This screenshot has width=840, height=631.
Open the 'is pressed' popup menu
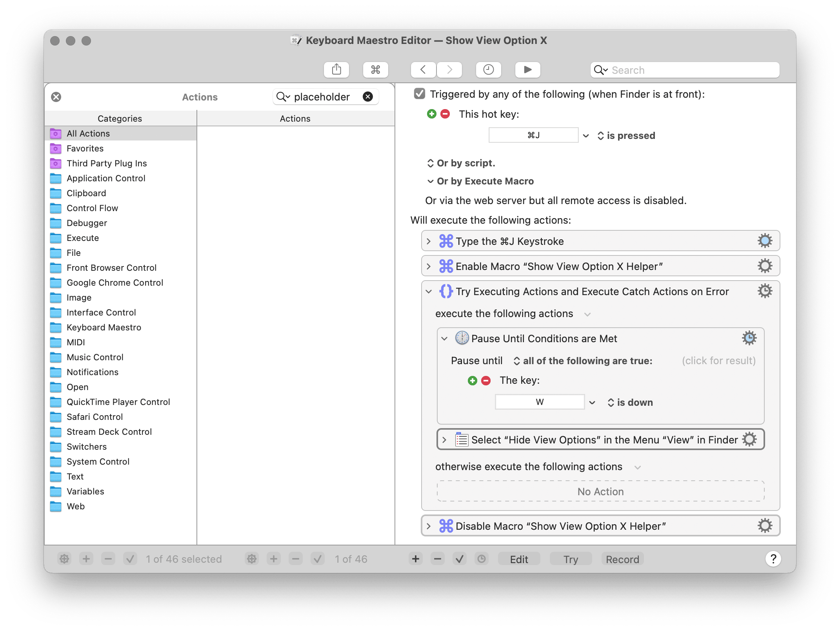[x=626, y=136]
